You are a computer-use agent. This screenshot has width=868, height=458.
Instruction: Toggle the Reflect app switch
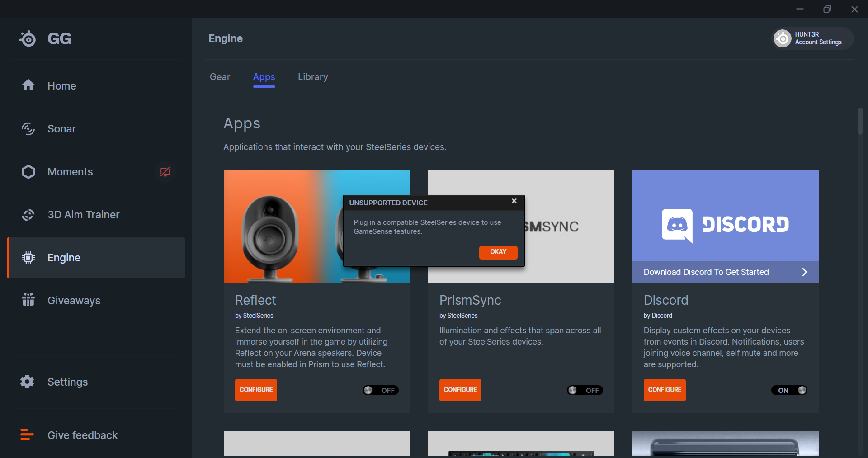pos(381,390)
